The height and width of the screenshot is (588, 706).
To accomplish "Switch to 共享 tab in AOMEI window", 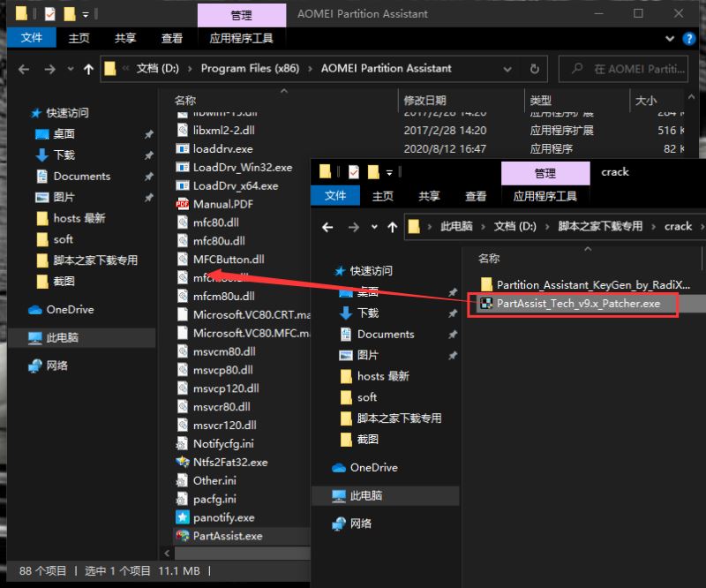I will [x=125, y=38].
